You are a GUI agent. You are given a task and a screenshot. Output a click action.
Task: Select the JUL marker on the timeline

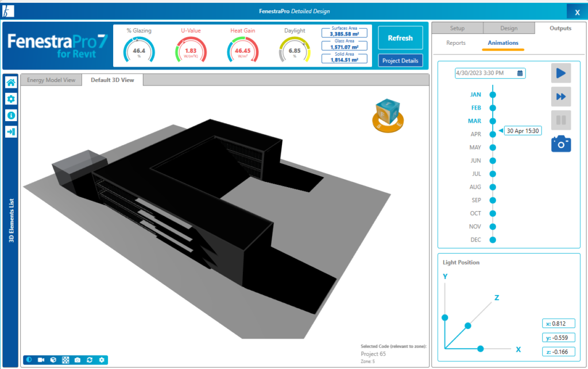[493, 174]
